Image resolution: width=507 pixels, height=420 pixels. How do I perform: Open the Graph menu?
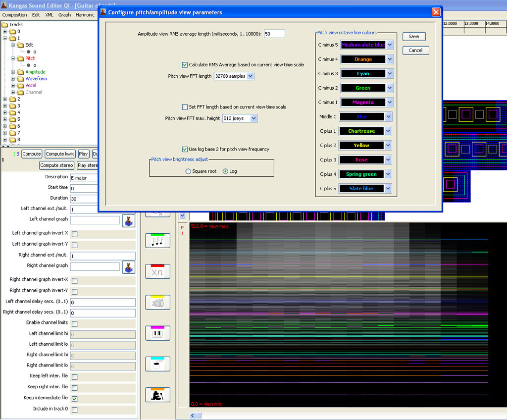(65, 15)
